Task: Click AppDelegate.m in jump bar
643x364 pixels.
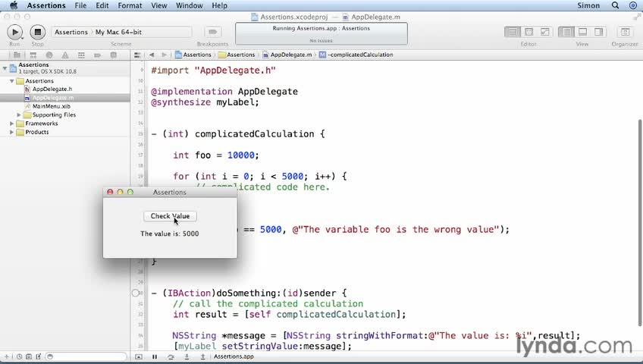Action: [x=287, y=55]
